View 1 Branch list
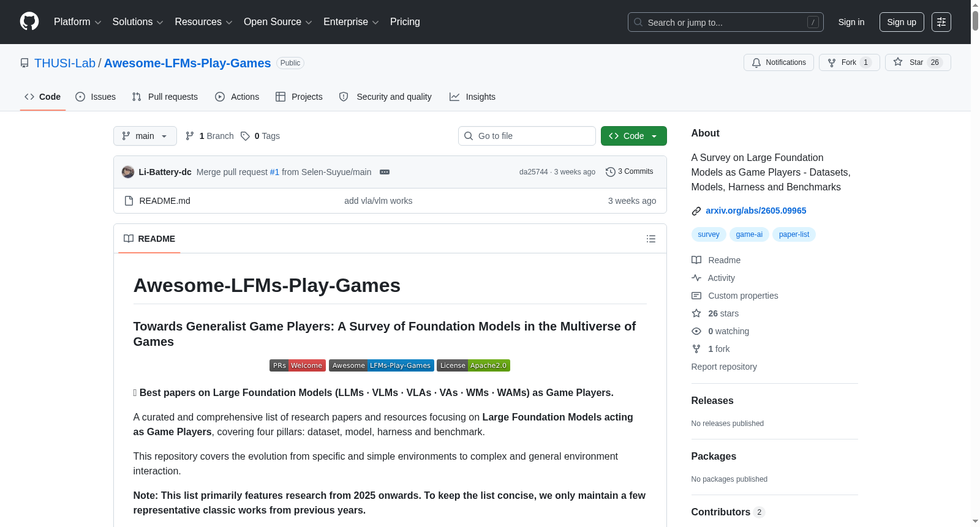980x527 pixels. pyautogui.click(x=209, y=136)
